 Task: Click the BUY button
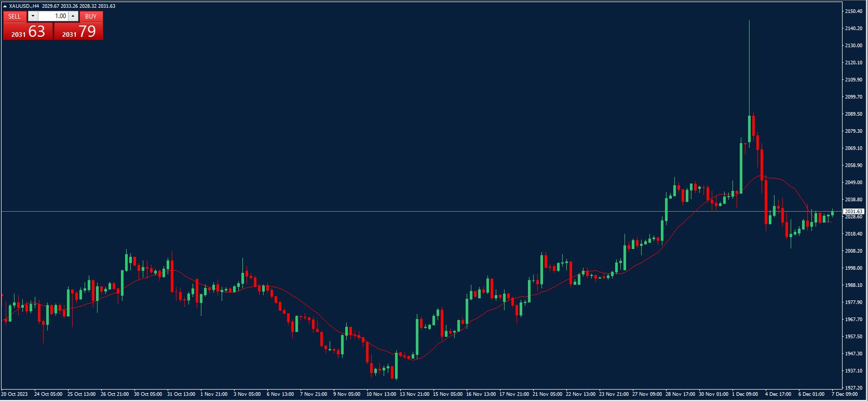pos(91,17)
